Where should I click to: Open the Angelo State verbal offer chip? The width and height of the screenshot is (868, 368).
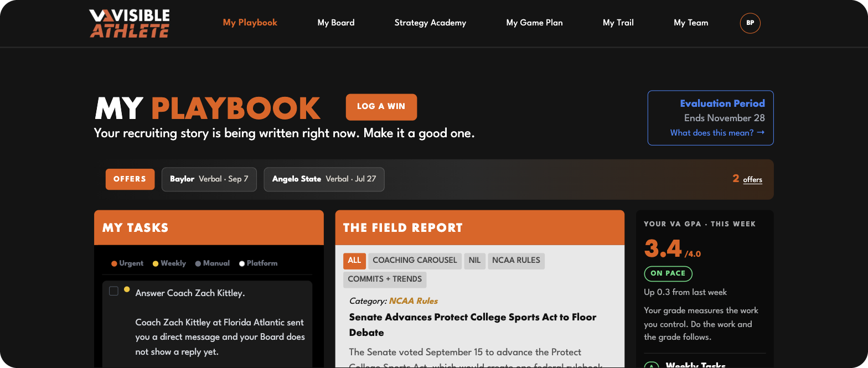click(x=324, y=179)
